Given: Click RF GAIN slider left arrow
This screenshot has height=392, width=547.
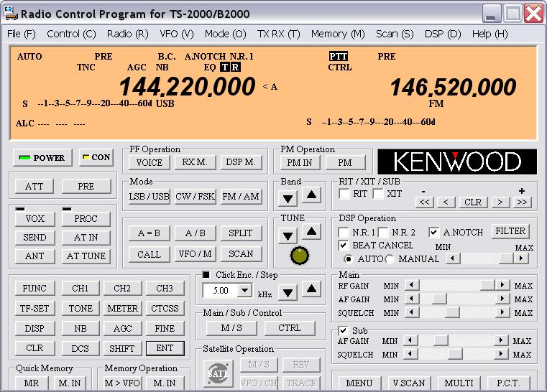Looking at the screenshot, I should point(412,285).
